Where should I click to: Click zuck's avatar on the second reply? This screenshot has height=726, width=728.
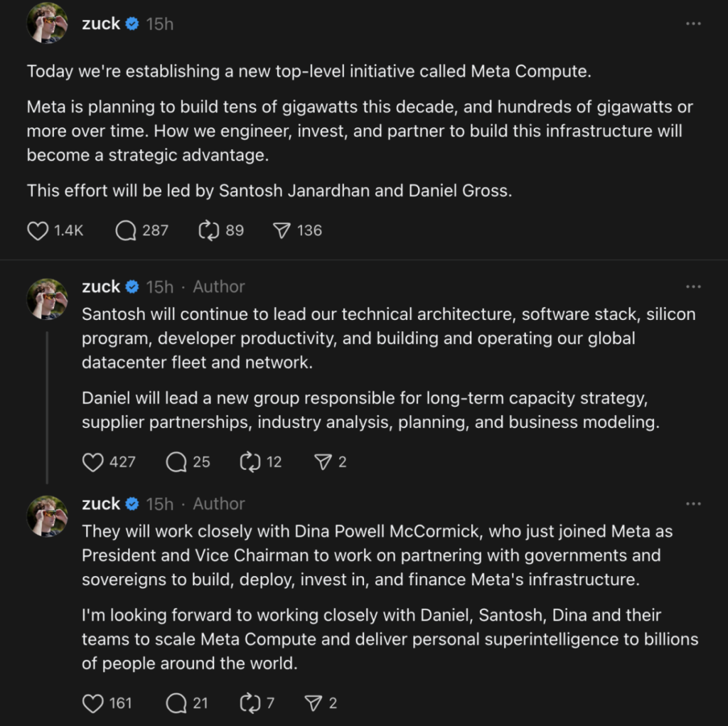tap(48, 299)
